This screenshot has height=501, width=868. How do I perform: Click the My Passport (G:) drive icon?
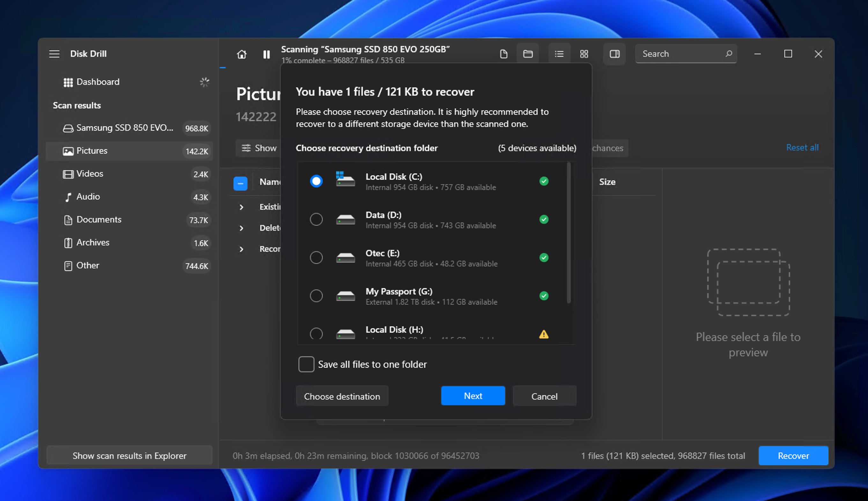tap(345, 296)
